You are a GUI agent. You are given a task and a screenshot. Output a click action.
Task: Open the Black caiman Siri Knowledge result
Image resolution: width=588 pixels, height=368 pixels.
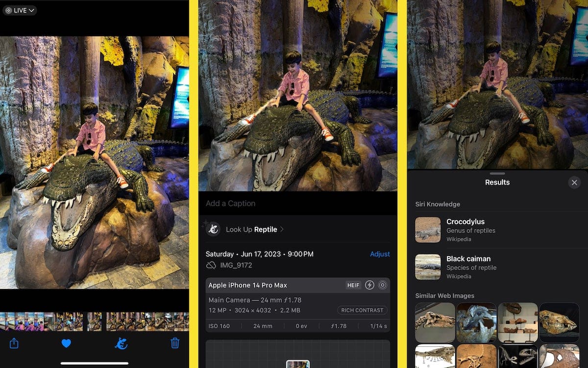497,267
